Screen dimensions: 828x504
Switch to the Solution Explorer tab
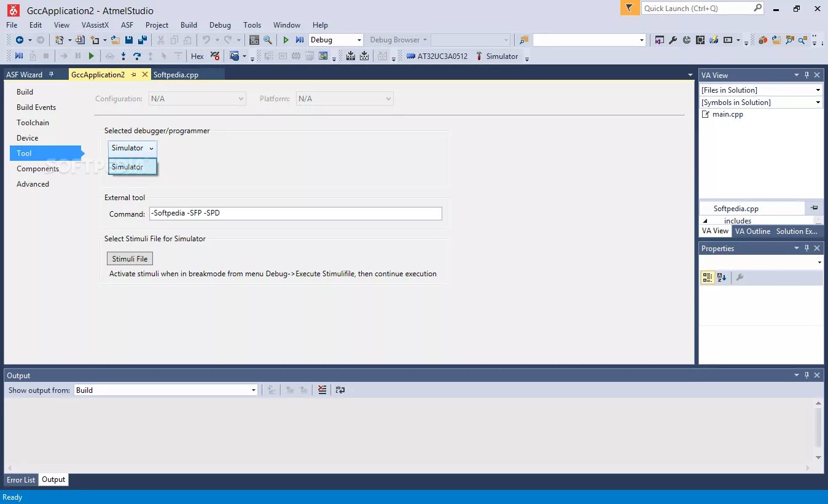pos(797,231)
